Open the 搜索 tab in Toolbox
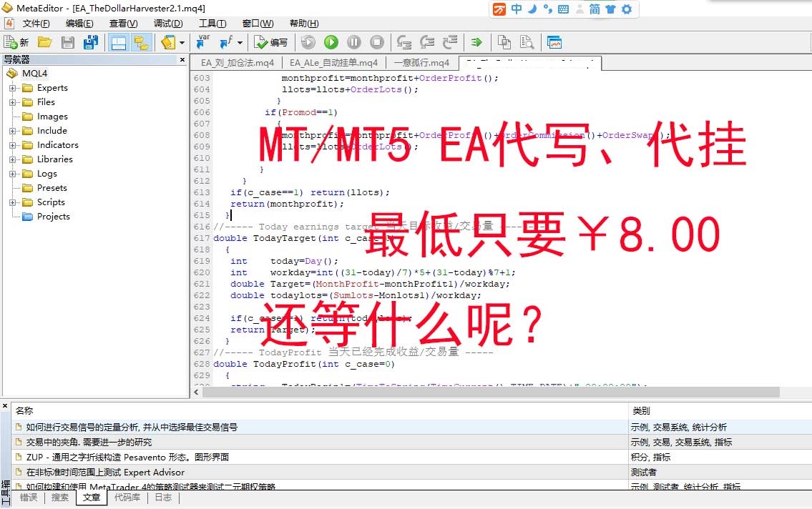Viewport: 812px width, 509px height. [x=59, y=497]
